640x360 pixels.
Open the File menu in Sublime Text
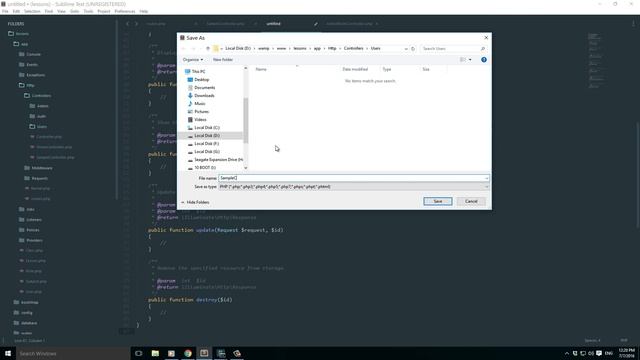coord(5,11)
